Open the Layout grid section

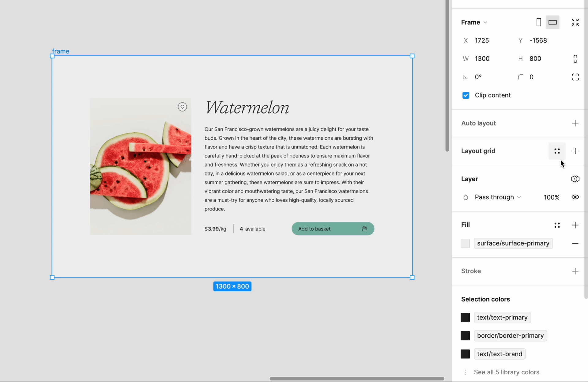tap(478, 151)
